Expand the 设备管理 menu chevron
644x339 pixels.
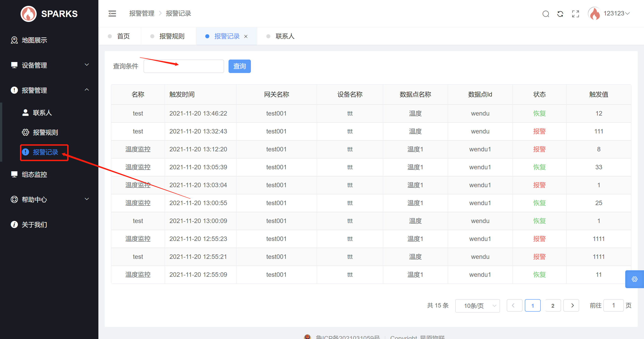coord(87,65)
